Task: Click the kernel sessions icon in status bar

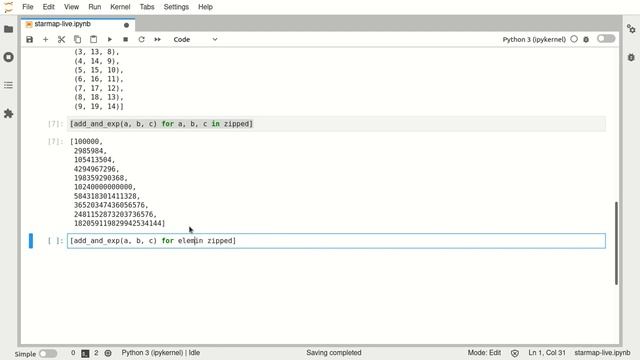Action: pos(108,353)
